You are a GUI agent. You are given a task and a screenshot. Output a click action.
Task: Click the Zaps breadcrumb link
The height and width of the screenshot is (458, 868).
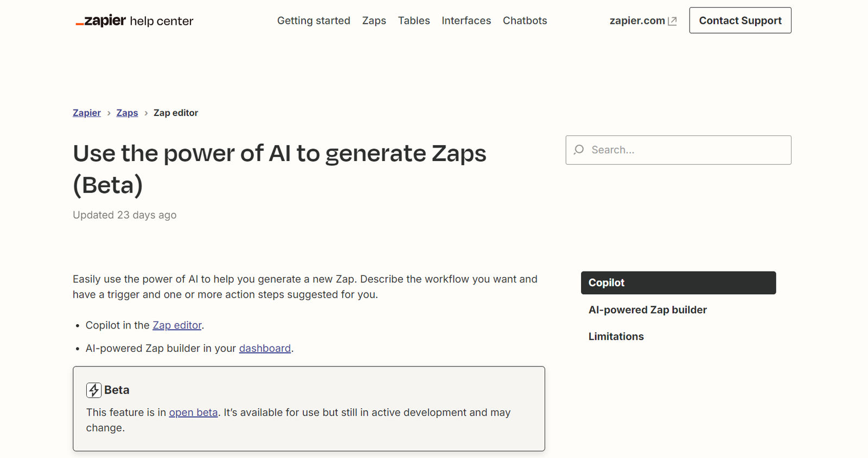127,113
